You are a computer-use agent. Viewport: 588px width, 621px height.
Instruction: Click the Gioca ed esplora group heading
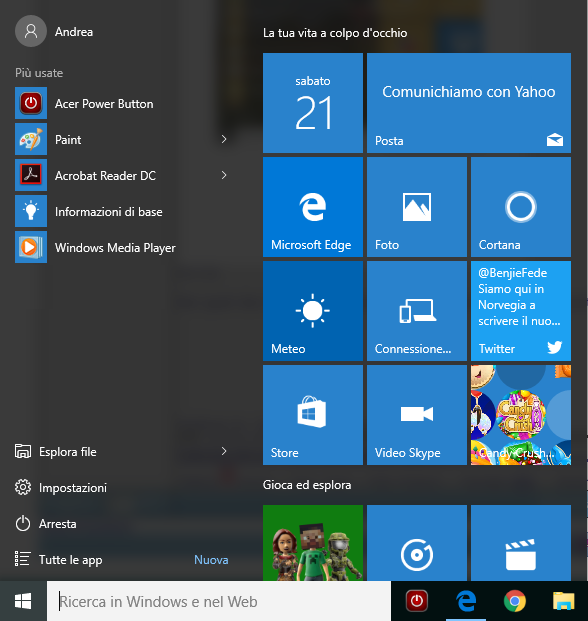tap(307, 485)
